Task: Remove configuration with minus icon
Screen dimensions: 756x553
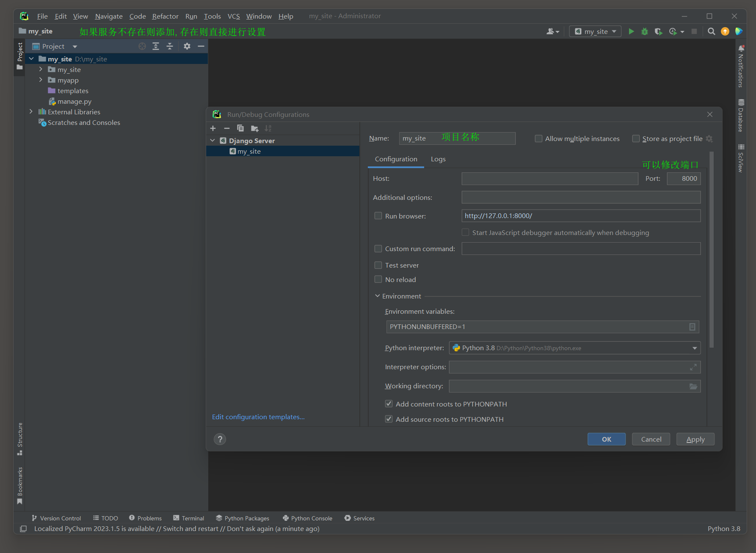Action: [227, 128]
